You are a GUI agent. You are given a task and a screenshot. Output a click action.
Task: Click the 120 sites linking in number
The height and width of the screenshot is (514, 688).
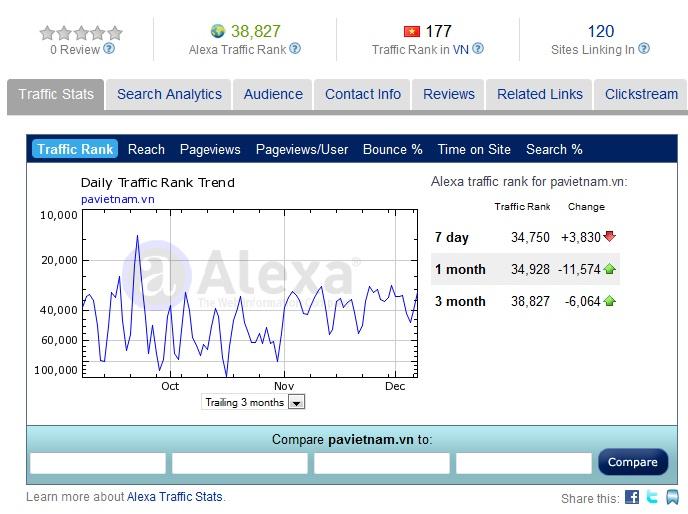pyautogui.click(x=601, y=31)
